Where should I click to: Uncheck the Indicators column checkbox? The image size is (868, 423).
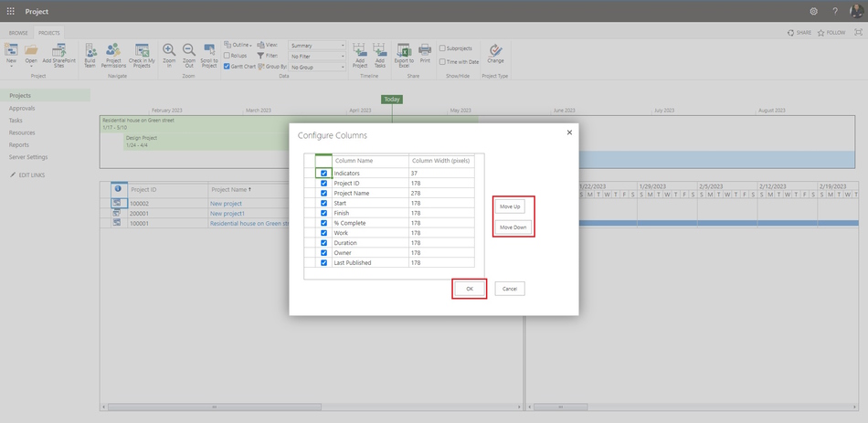tap(323, 174)
